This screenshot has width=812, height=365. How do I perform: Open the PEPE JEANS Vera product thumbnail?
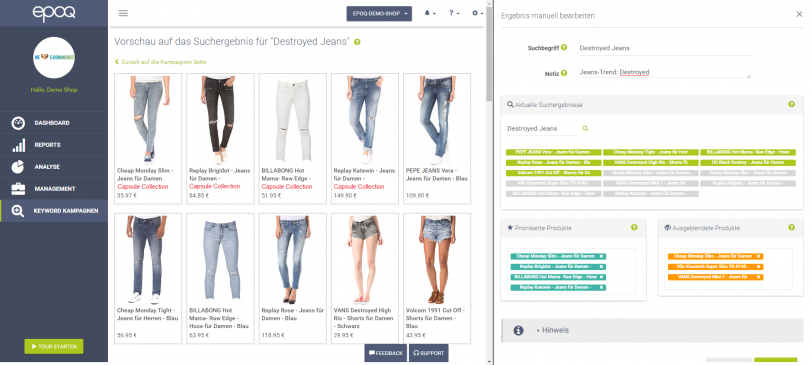click(437, 120)
